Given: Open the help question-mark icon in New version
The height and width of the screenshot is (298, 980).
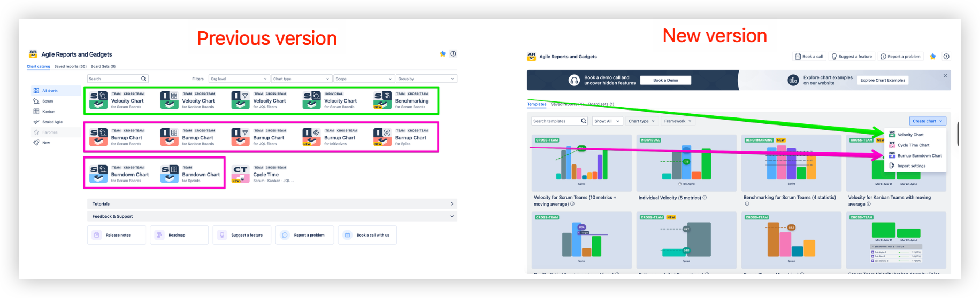Looking at the screenshot, I should pyautogui.click(x=946, y=57).
